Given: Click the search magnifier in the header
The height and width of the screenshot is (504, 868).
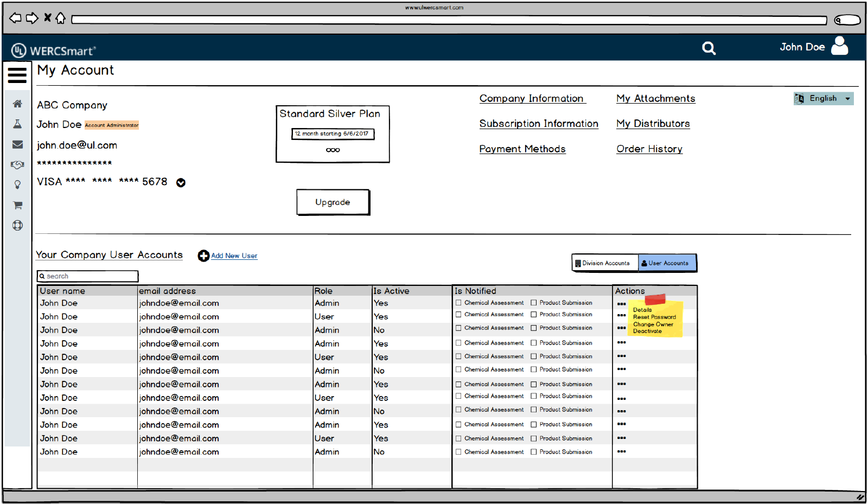Looking at the screenshot, I should pos(709,48).
